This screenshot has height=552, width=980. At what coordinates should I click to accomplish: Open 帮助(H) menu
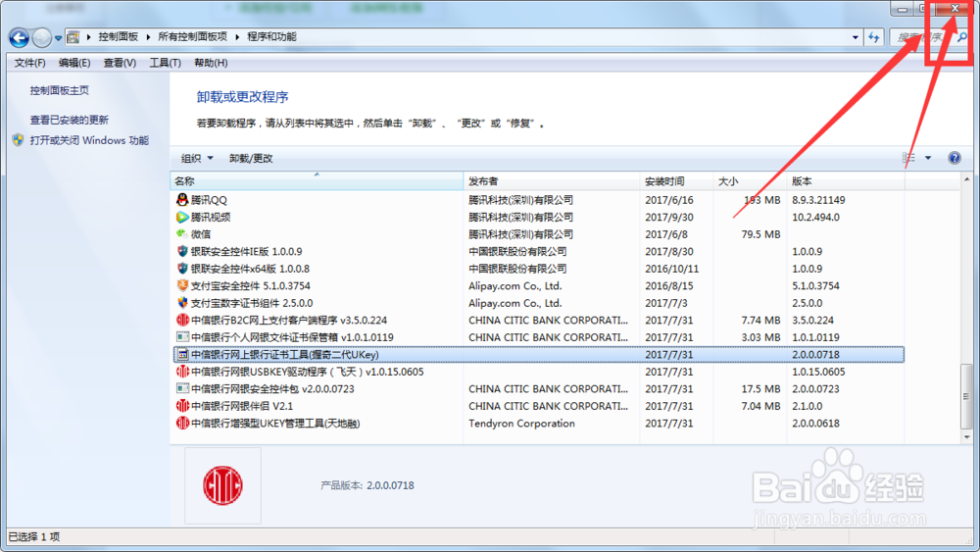coord(211,63)
